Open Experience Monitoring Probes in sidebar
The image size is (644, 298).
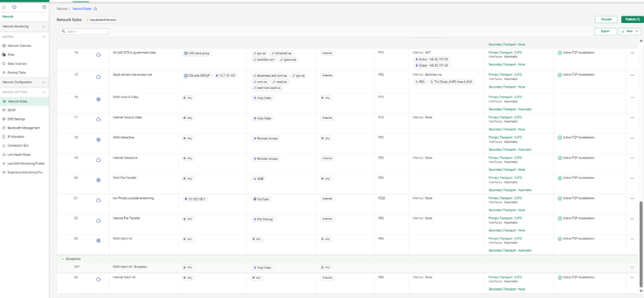26,173
